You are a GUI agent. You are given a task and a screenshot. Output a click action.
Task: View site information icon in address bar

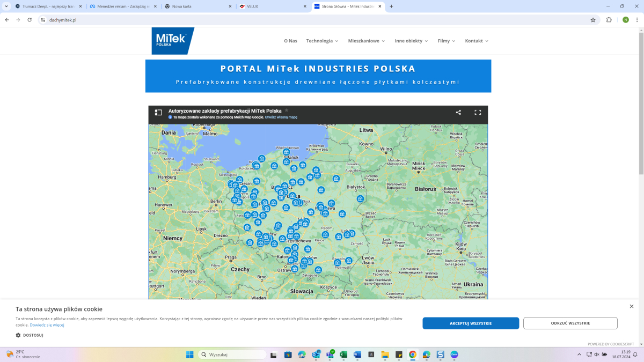(43, 20)
